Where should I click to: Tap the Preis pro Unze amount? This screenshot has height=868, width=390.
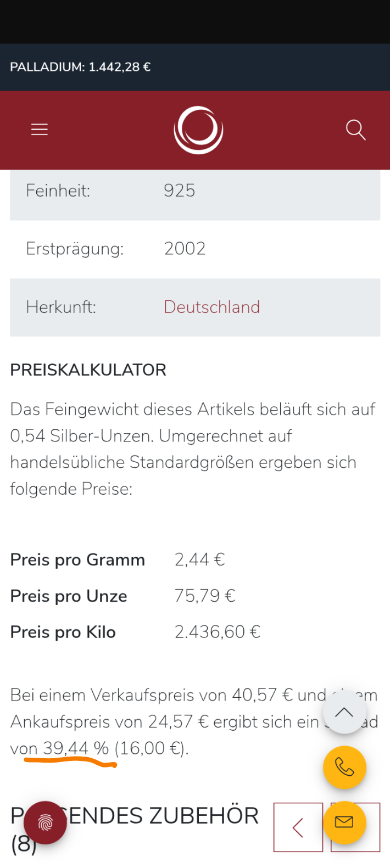point(205,596)
